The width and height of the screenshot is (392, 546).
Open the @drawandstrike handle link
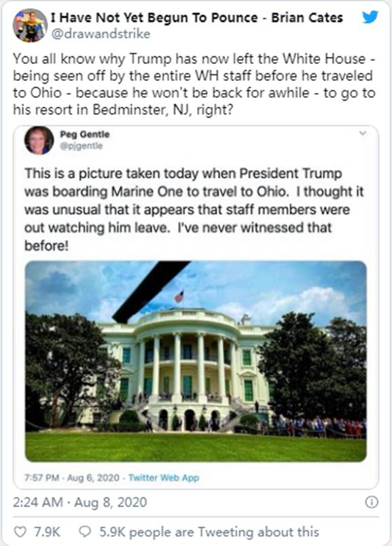[101, 34]
